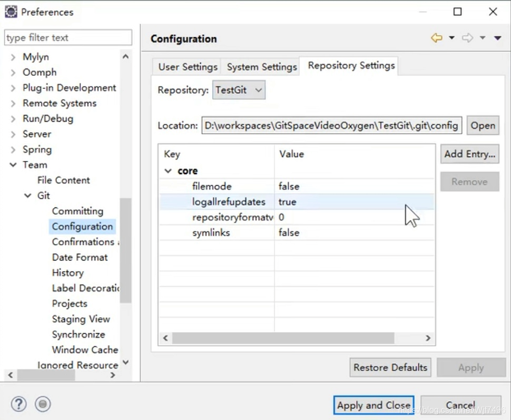Select Date Format tree item
Image resolution: width=511 pixels, height=420 pixels.
pyautogui.click(x=80, y=257)
